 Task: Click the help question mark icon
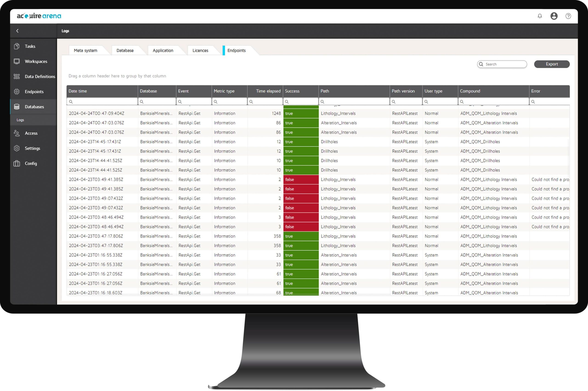click(568, 16)
